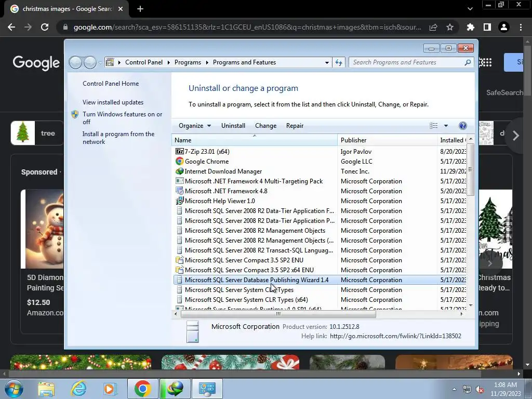The image size is (532, 399).
Task: Open Control Panel Home link
Action: (111, 84)
